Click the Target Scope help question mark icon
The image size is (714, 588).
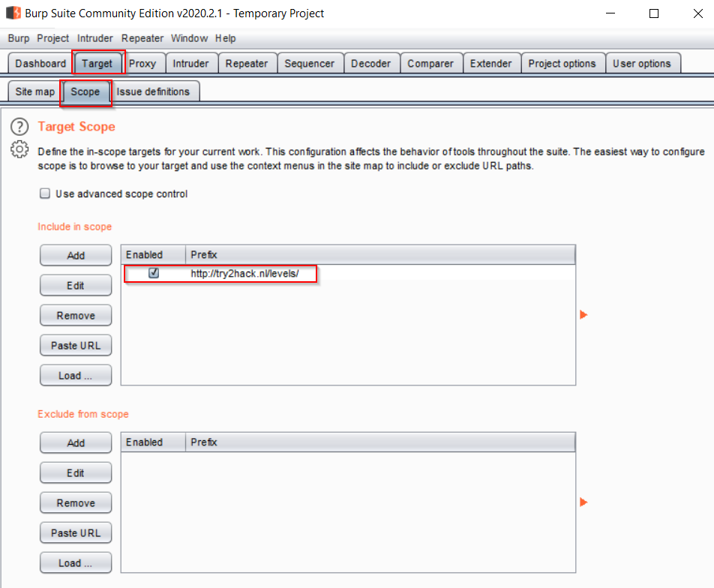(19, 126)
